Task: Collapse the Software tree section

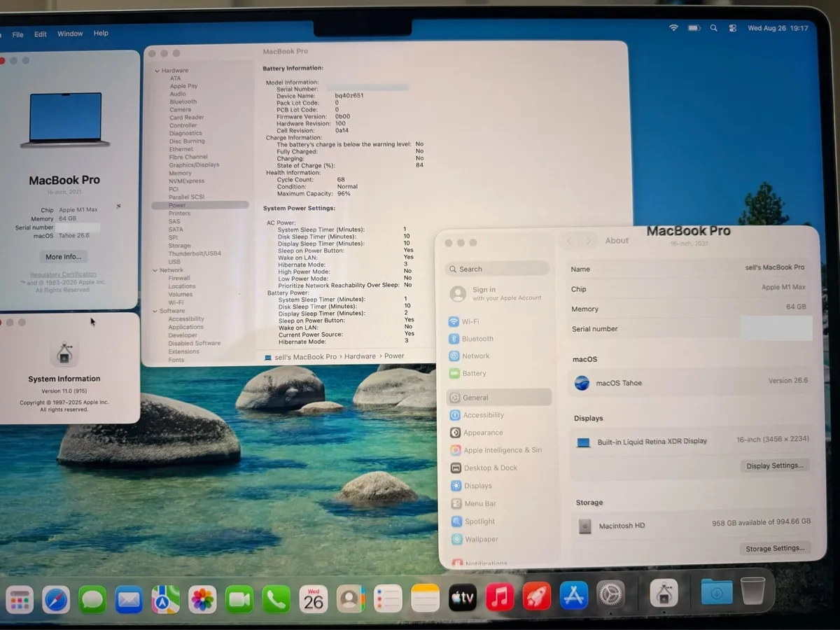Action: [155, 311]
